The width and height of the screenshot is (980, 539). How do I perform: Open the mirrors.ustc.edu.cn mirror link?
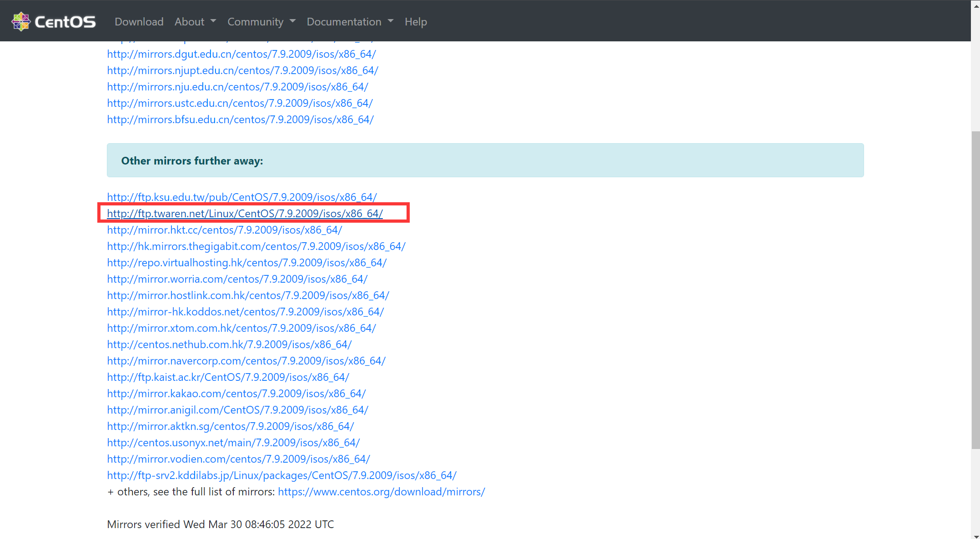(x=240, y=103)
